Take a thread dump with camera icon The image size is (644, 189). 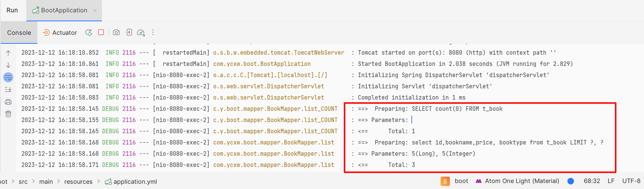click(116, 33)
